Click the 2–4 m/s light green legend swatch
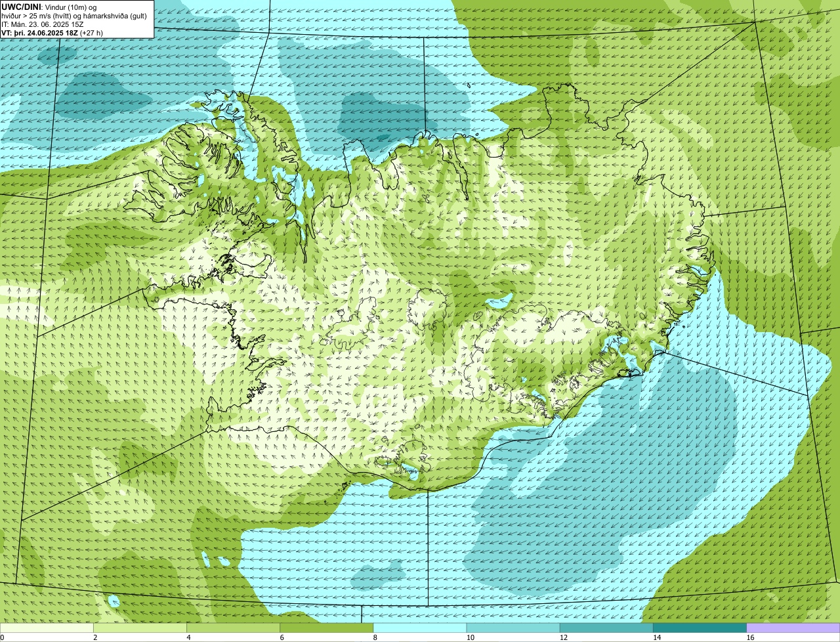 click(140, 628)
